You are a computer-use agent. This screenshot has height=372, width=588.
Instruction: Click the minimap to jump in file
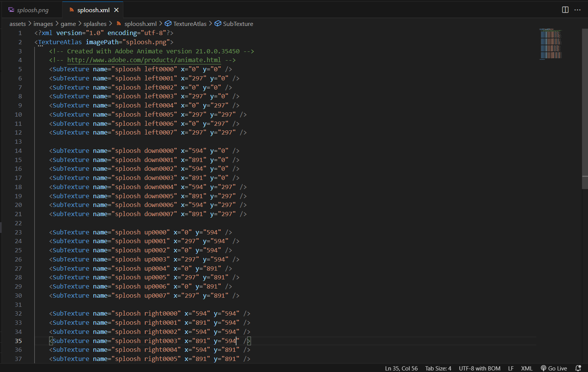tap(550, 44)
